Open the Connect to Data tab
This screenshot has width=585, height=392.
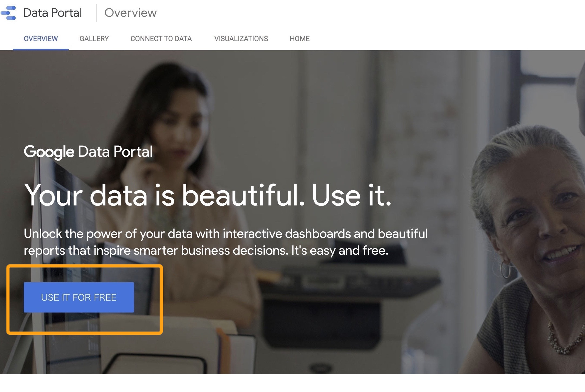tap(161, 39)
